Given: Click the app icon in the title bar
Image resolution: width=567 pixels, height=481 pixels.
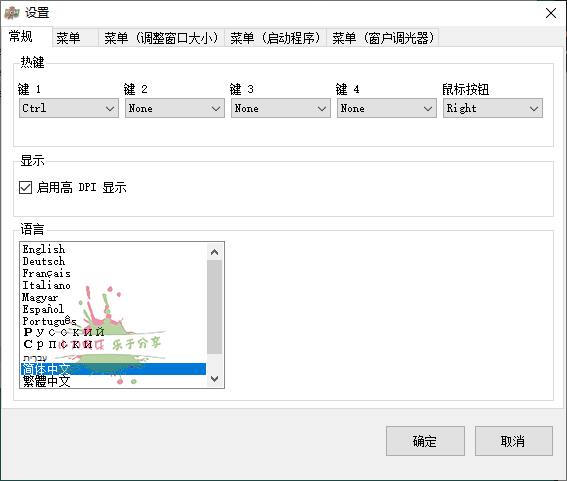Looking at the screenshot, I should pyautogui.click(x=12, y=13).
